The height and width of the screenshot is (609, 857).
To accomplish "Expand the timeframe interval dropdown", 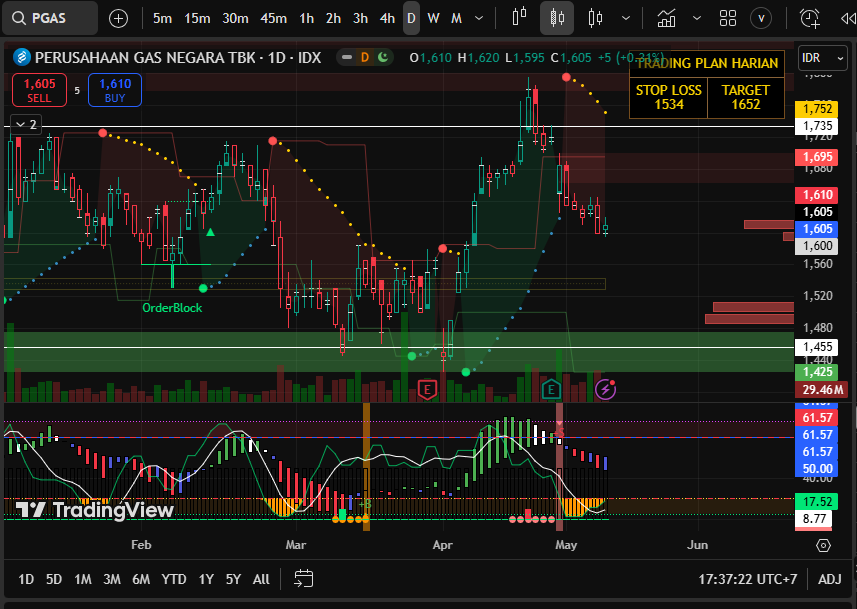I will tap(479, 19).
